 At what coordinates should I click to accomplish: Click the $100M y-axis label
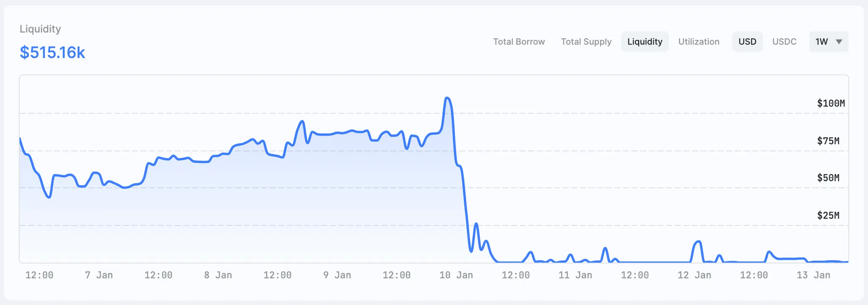(831, 104)
